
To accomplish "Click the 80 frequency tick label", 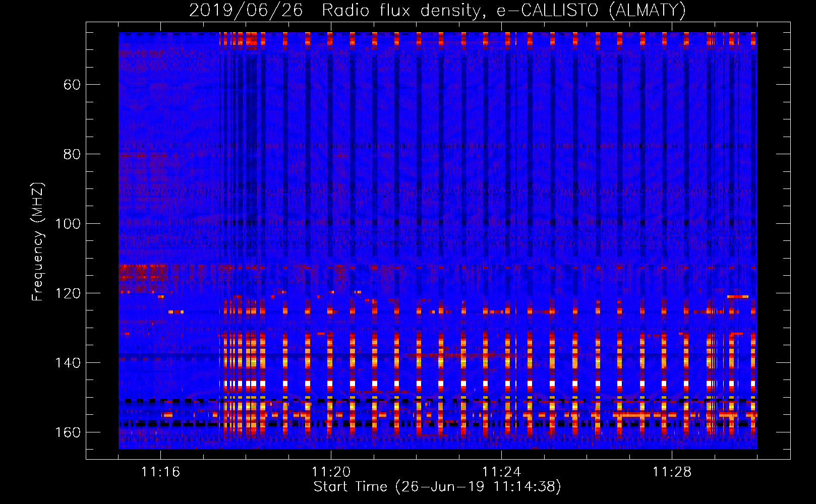I will pos(72,154).
